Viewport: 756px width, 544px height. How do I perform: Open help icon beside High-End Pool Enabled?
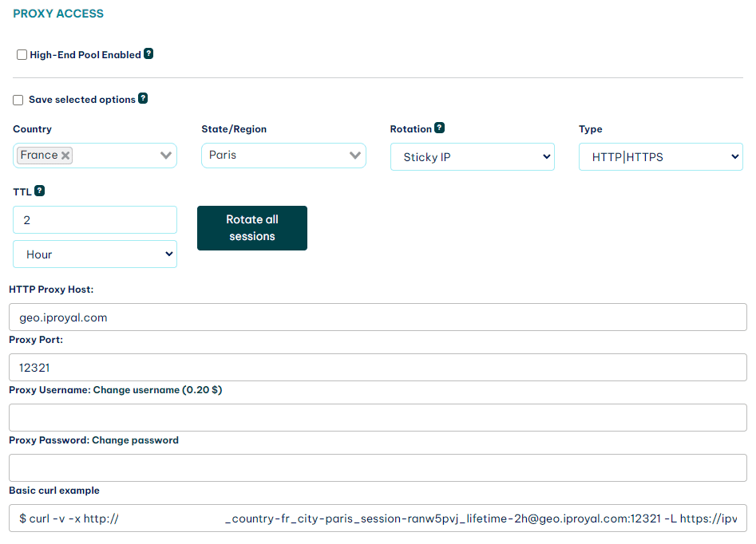[148, 53]
